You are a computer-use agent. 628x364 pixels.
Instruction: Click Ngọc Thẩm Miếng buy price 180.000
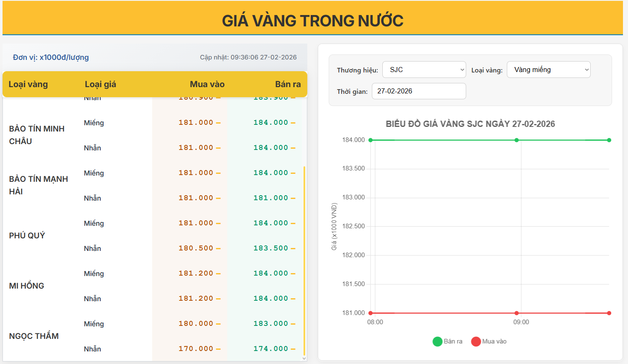196,323
